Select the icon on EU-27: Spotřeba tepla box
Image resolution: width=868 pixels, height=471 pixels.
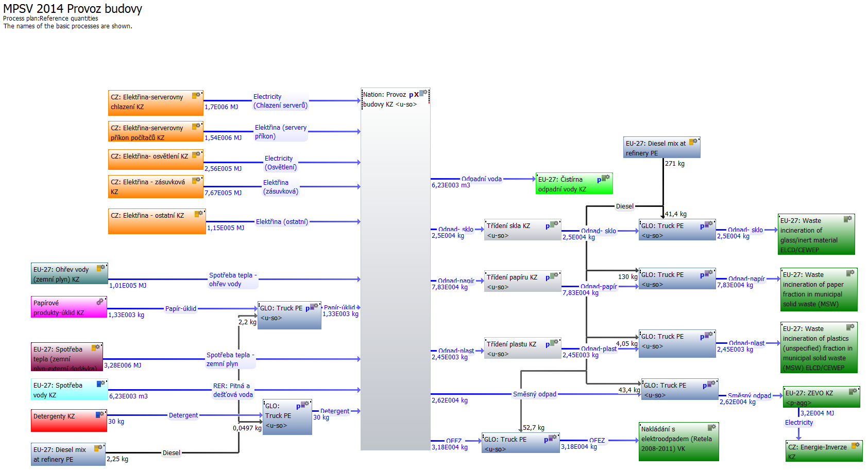[x=96, y=347]
